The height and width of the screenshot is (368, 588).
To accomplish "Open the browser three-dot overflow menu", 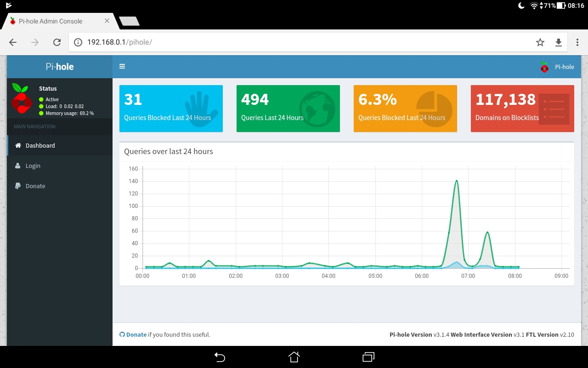I will click(x=577, y=42).
